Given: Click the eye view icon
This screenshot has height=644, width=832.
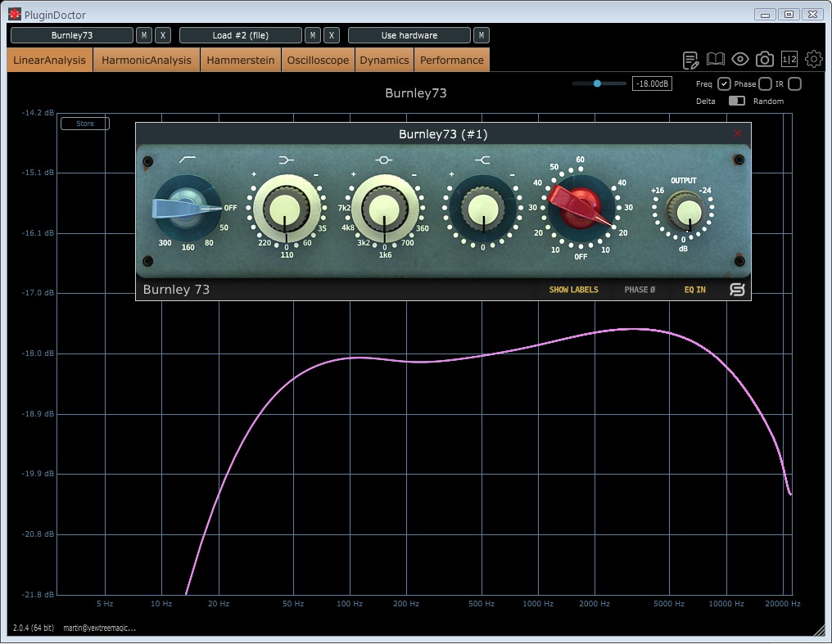Looking at the screenshot, I should coord(740,59).
